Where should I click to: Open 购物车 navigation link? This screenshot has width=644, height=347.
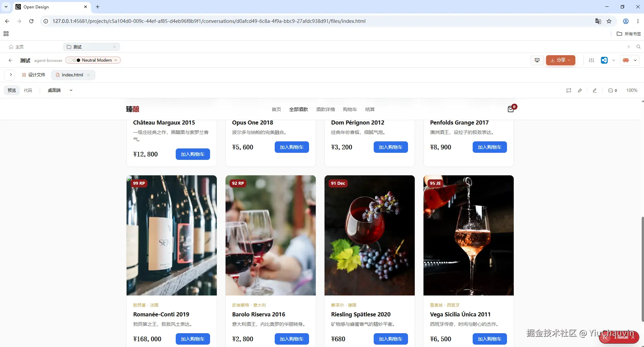click(x=350, y=109)
